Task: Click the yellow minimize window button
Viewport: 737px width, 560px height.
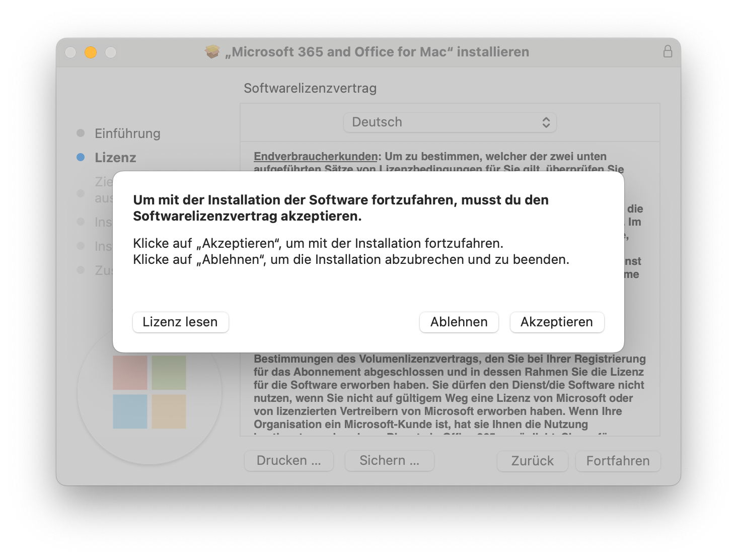Action: click(91, 52)
